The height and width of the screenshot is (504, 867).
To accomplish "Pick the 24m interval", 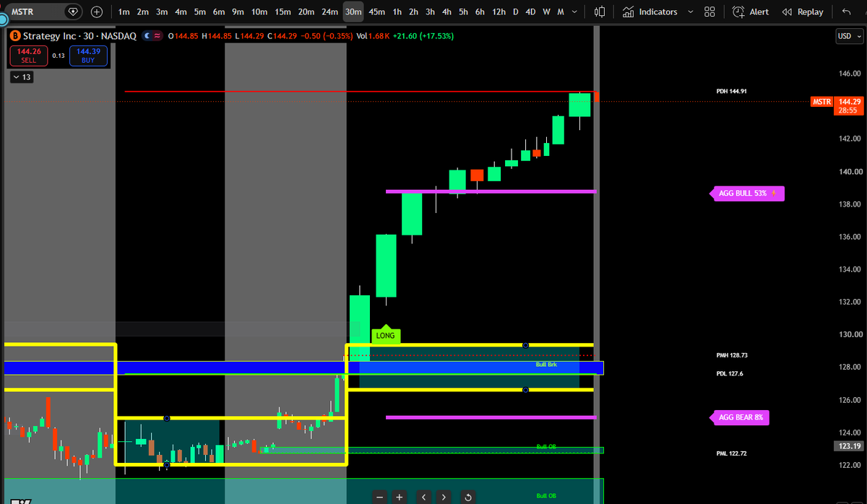I will coord(330,12).
